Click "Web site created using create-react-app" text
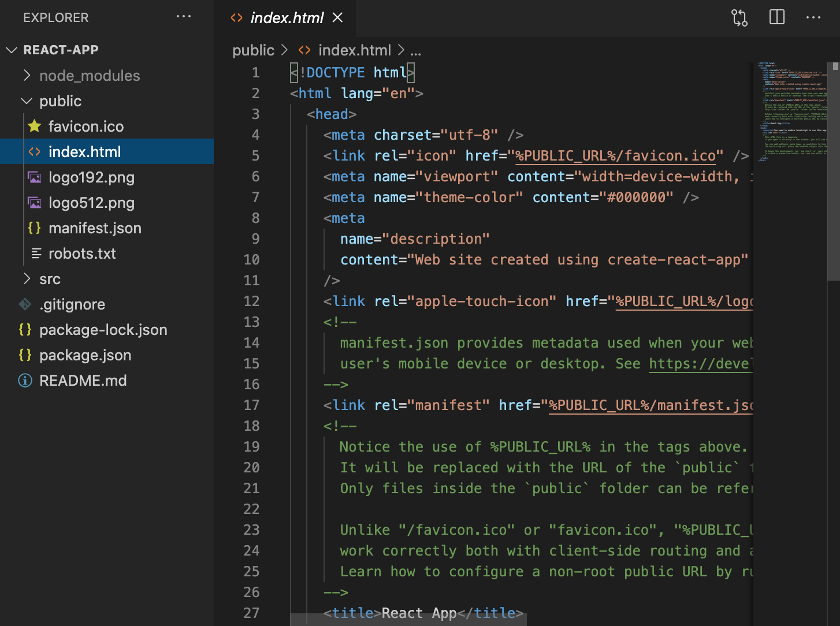Image resolution: width=840 pixels, height=626 pixels. pyautogui.click(x=578, y=260)
